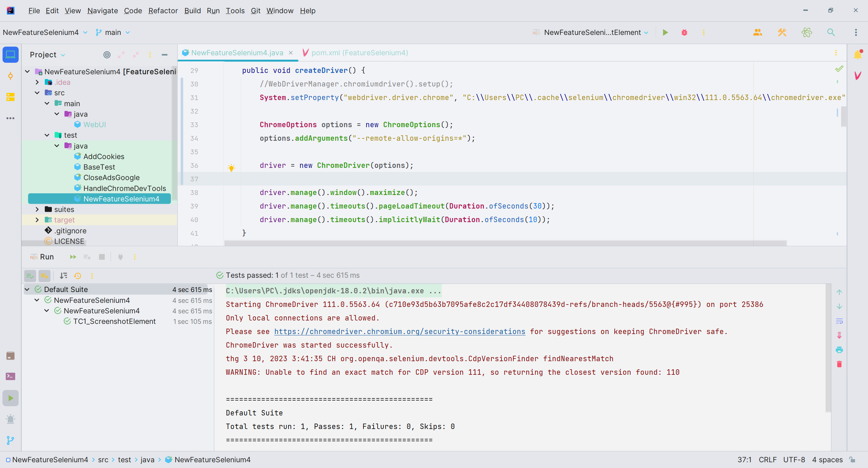Collapse the src folder node
This screenshot has height=468, width=868.
37,93
